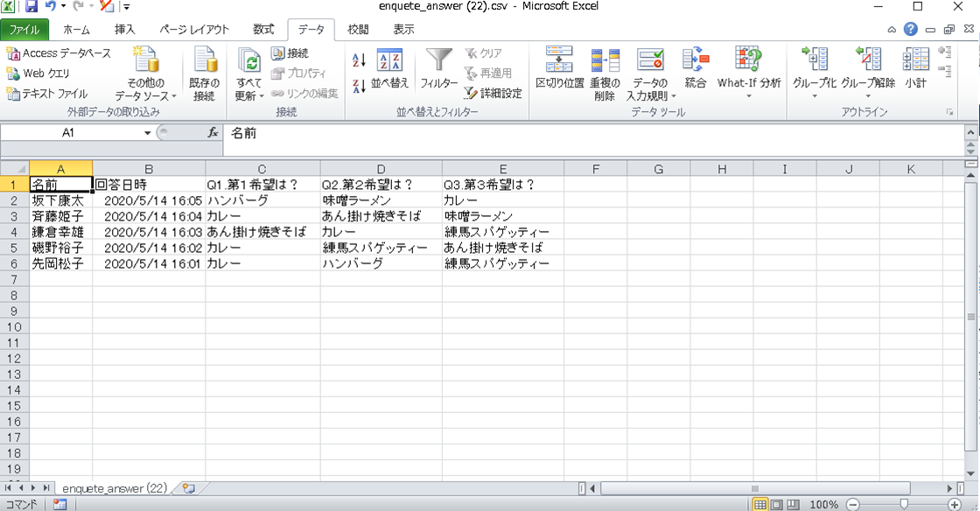Click the 小計 subtotal icon
The width and height of the screenshot is (980, 511).
tap(915, 70)
